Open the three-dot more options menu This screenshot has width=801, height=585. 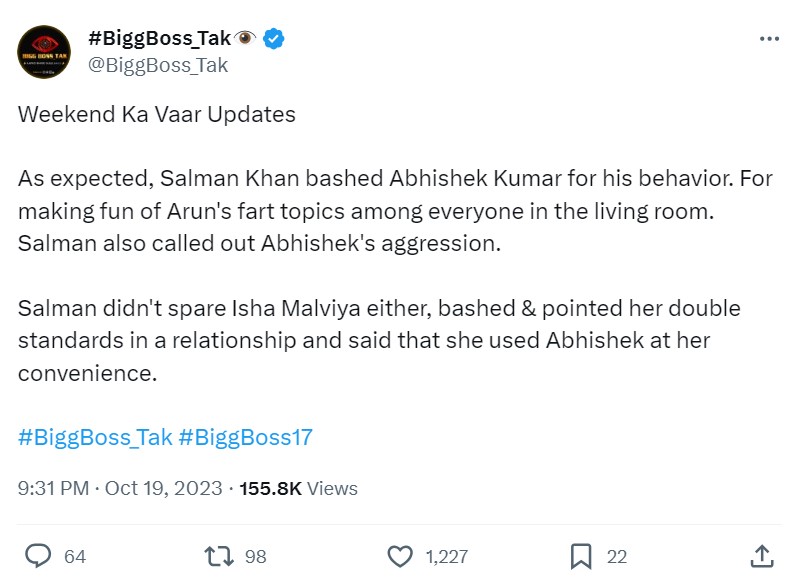[x=768, y=39]
